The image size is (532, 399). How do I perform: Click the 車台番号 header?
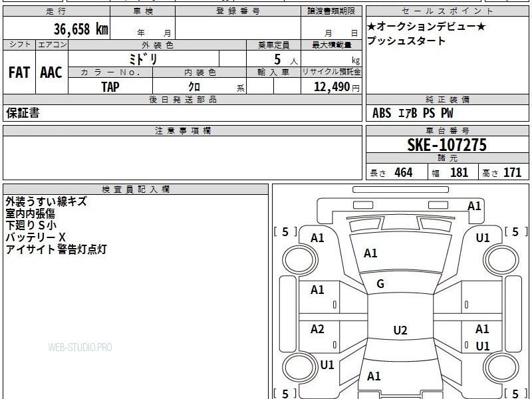pos(447,130)
